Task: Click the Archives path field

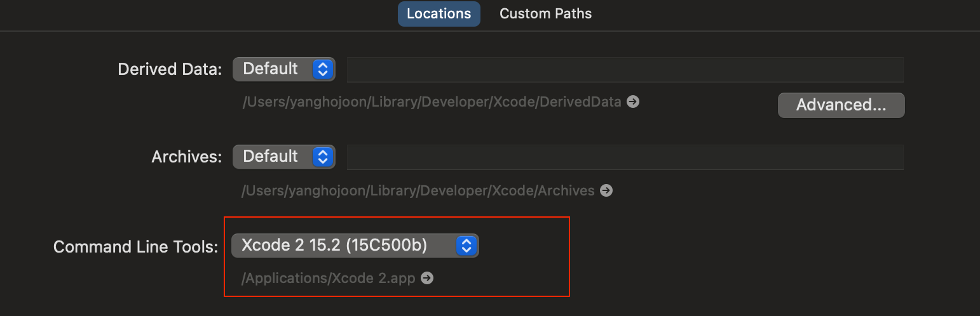Action: 625,157
